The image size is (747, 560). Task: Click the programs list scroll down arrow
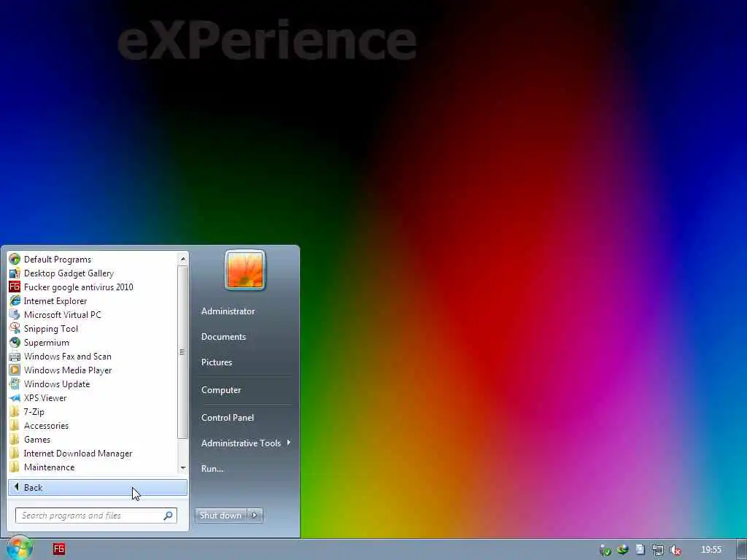pyautogui.click(x=183, y=468)
